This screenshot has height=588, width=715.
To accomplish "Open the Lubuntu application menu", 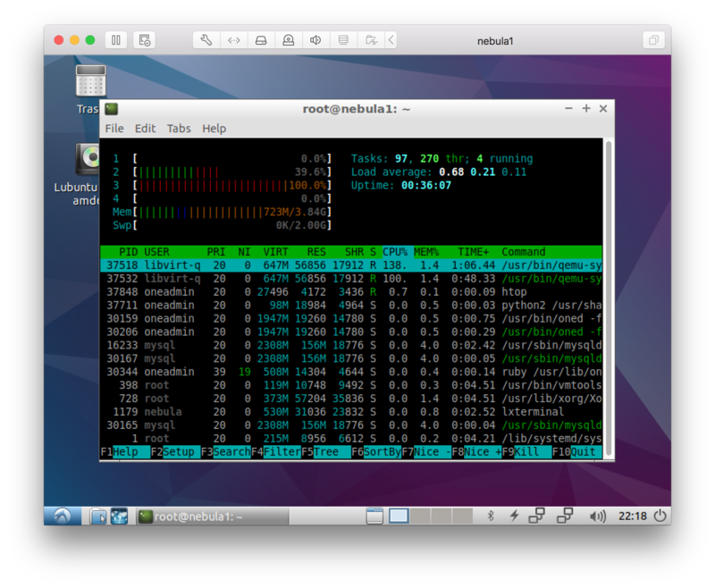I will 61,516.
